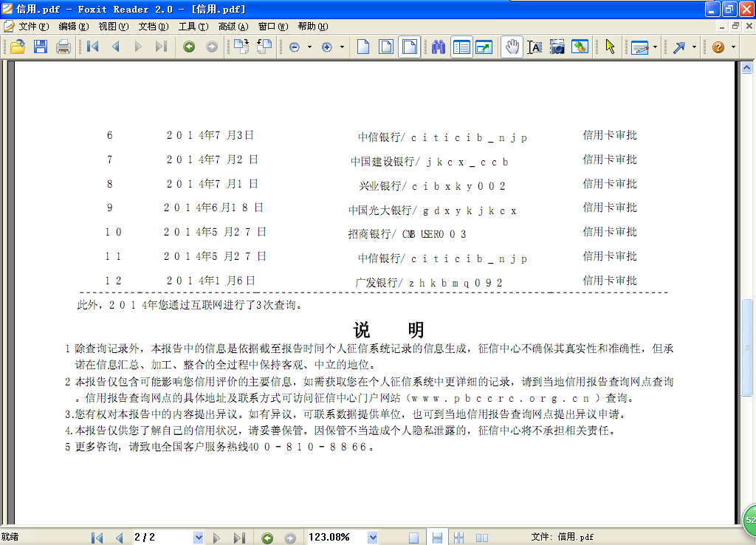The width and height of the screenshot is (756, 545).
Task: Rotate the page counterclockwise
Action: [x=264, y=47]
